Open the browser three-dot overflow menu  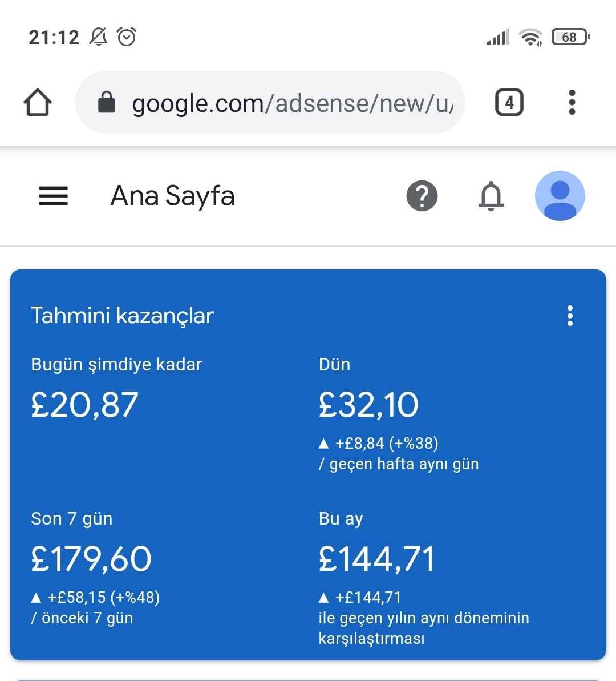click(572, 103)
